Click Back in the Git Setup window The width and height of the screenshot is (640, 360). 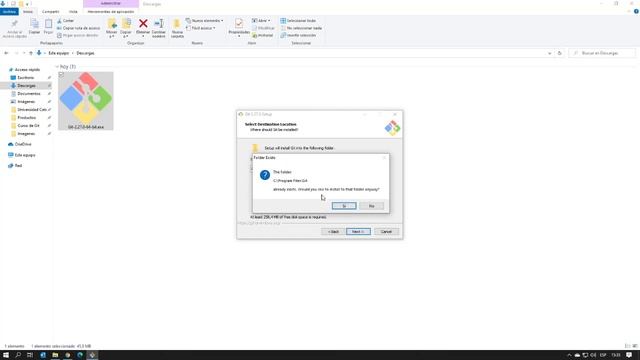(333, 231)
